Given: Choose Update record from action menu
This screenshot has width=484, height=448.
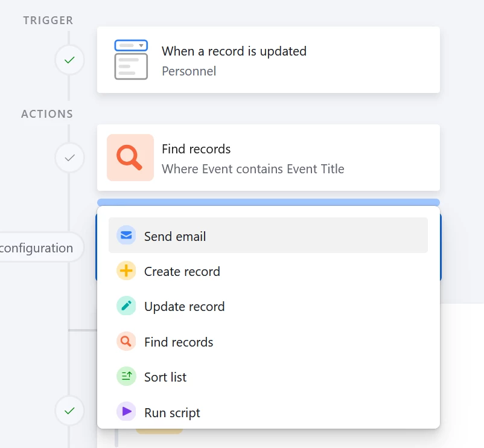Looking at the screenshot, I should [268, 306].
